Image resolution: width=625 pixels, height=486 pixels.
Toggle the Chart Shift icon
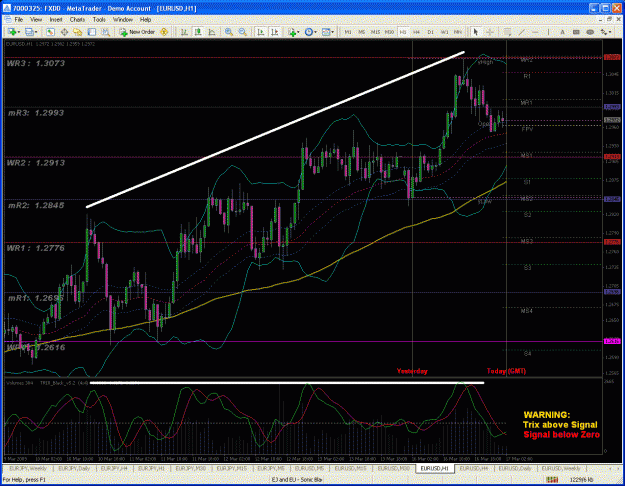pos(275,32)
